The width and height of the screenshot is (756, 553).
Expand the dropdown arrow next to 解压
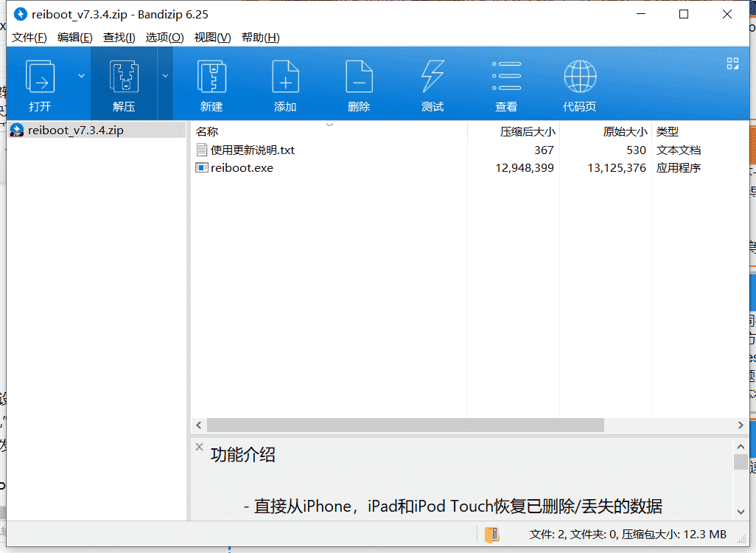coord(165,76)
